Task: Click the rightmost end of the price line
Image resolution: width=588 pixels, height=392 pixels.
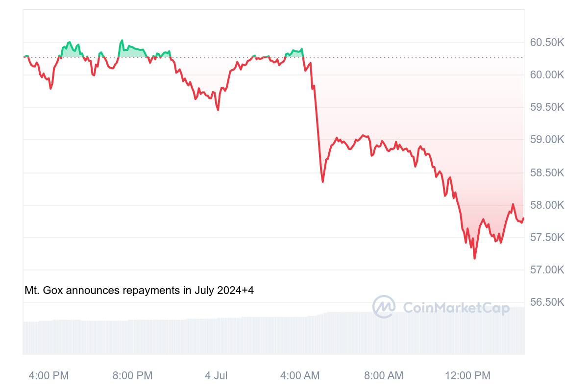Action: tap(523, 219)
